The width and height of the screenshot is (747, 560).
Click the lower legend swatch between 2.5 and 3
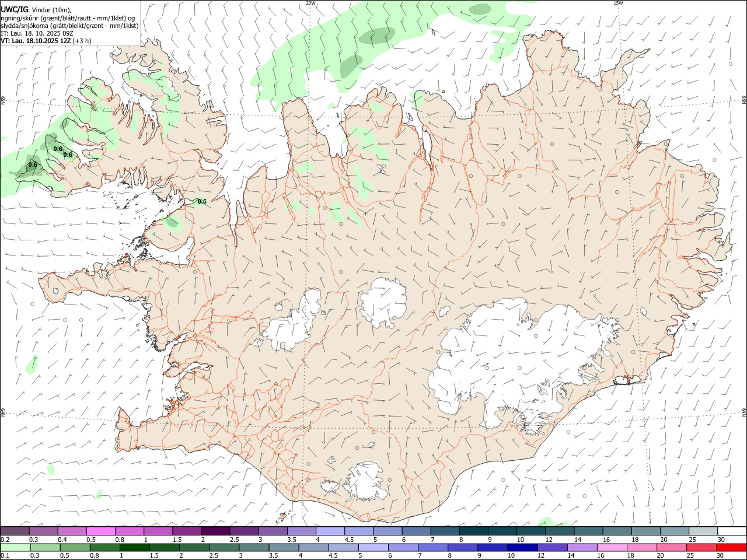tap(224, 547)
